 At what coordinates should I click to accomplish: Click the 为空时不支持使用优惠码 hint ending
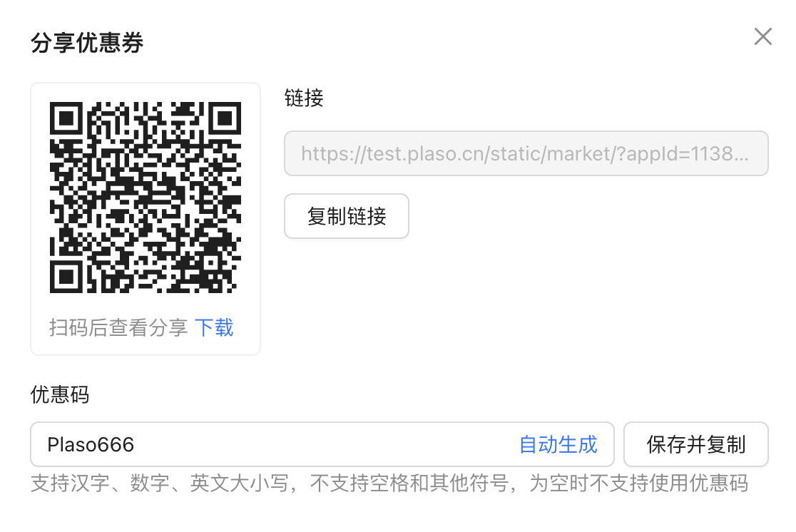[x=638, y=484]
